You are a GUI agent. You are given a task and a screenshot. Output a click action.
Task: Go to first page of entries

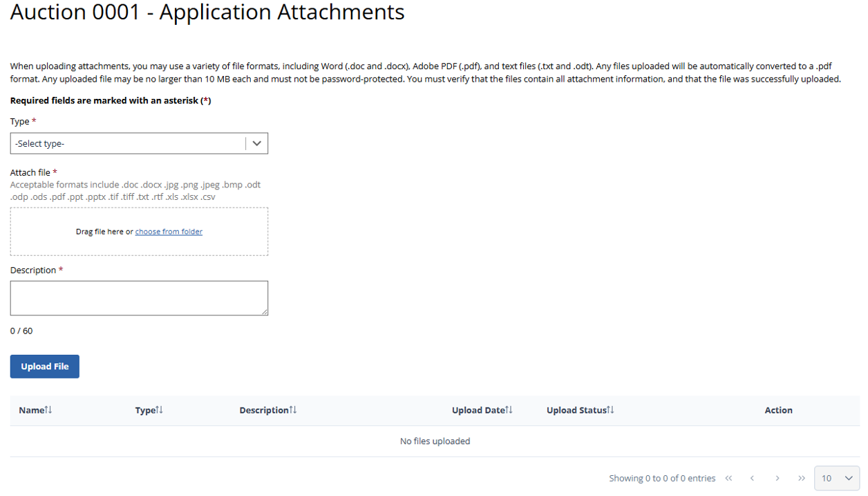[x=728, y=478]
